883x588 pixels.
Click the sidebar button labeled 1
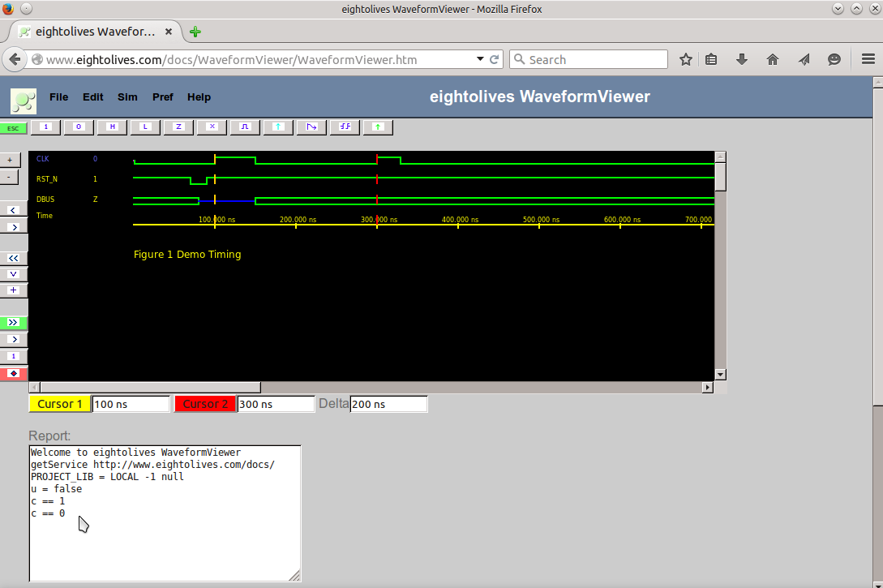tap(14, 356)
